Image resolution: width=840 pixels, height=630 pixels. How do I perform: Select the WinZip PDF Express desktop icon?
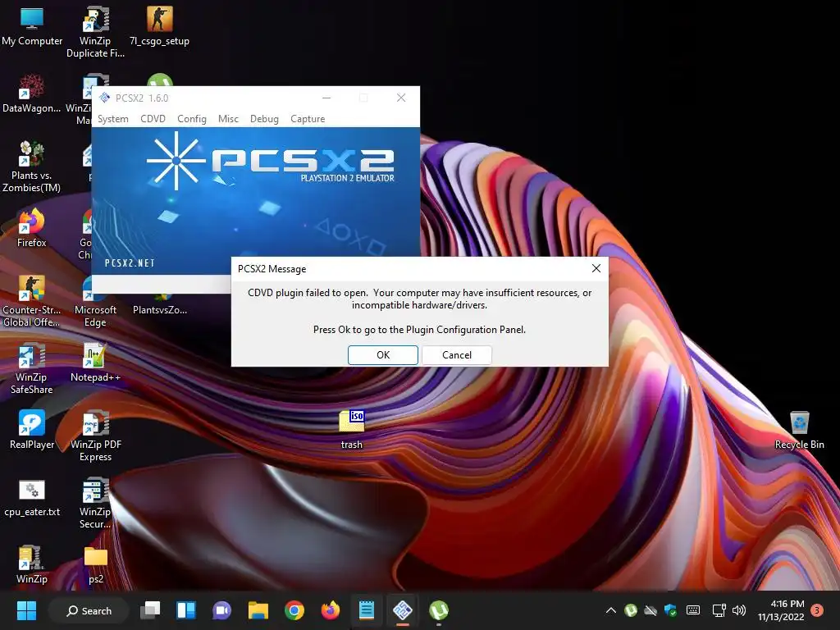(x=95, y=436)
